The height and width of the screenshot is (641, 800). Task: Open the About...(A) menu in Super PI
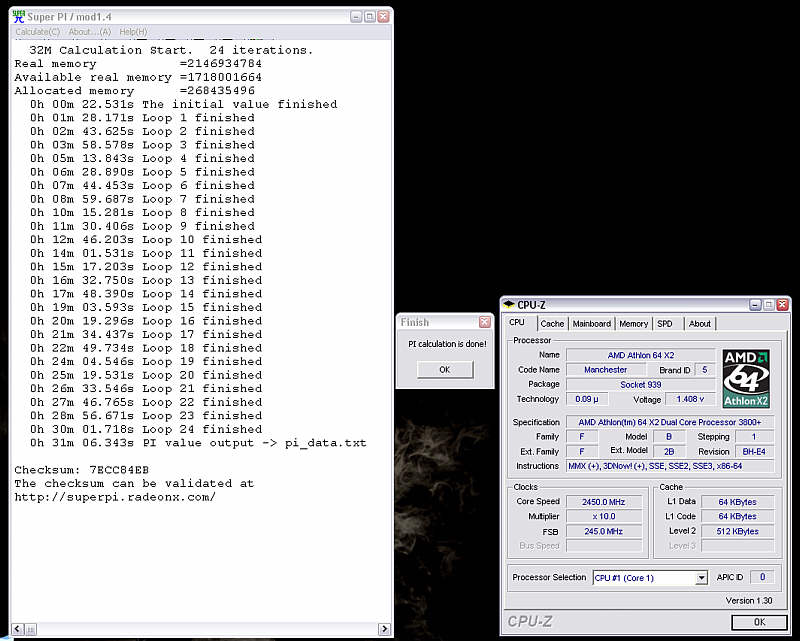89,32
